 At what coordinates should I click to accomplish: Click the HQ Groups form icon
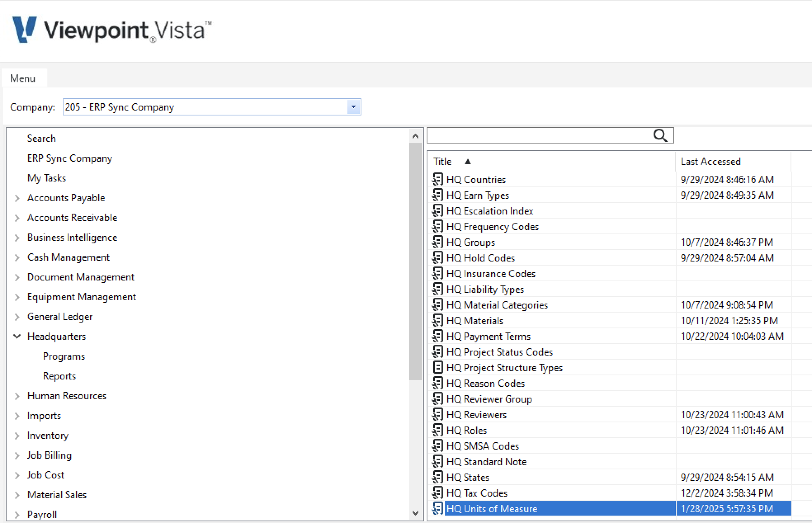pos(438,242)
